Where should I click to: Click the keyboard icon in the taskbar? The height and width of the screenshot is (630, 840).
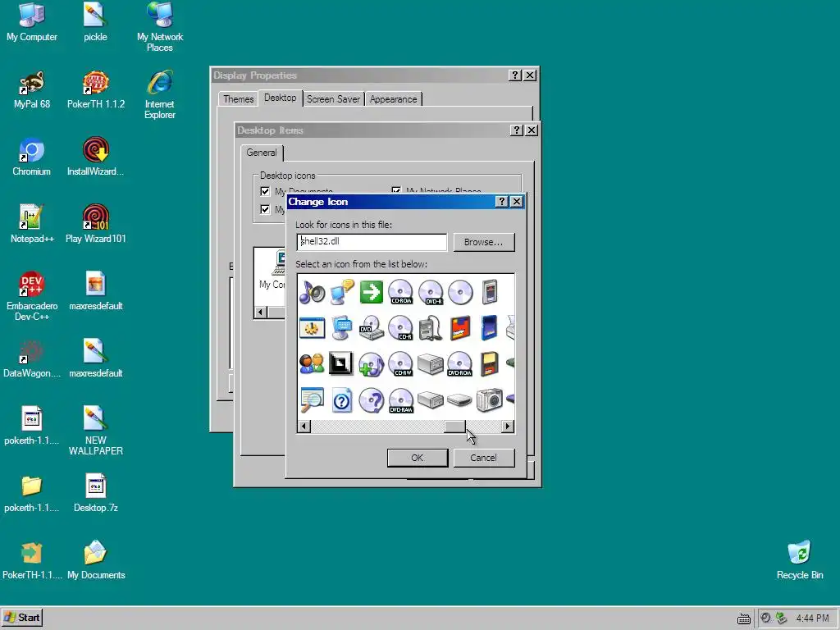click(x=743, y=619)
